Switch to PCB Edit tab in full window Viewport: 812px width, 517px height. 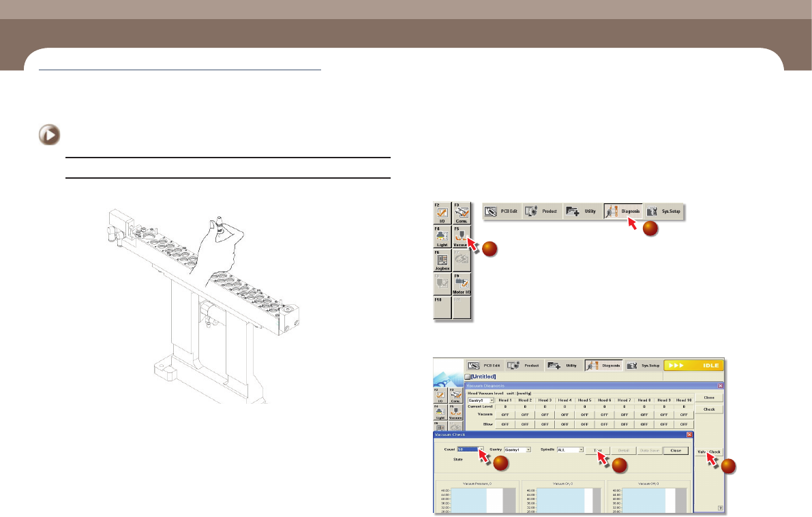(485, 366)
